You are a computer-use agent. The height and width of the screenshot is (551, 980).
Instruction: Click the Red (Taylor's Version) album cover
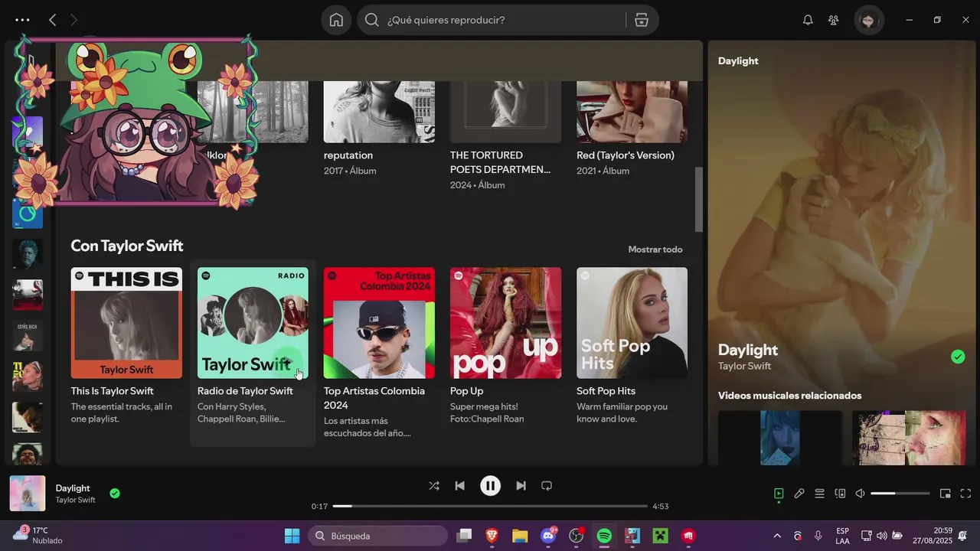pos(632,112)
